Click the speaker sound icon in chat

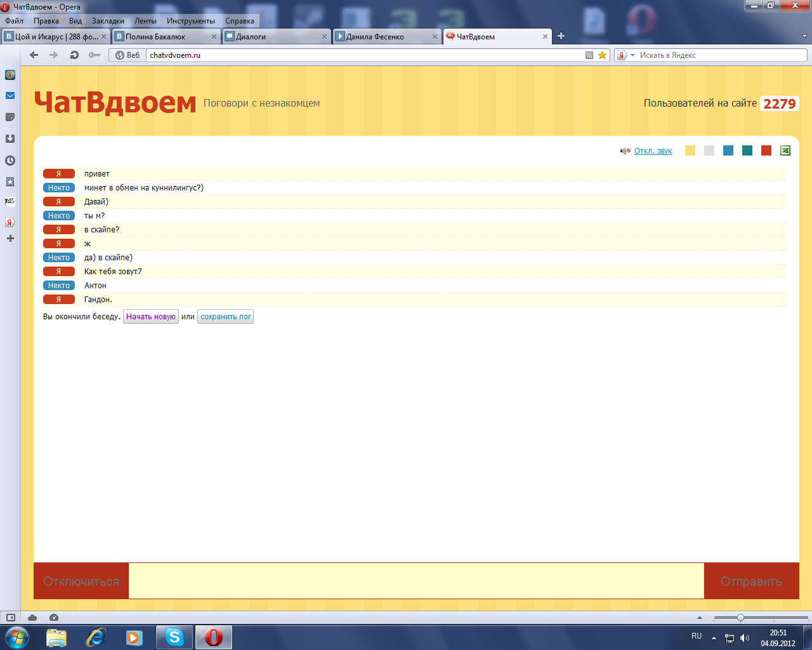[x=625, y=151]
